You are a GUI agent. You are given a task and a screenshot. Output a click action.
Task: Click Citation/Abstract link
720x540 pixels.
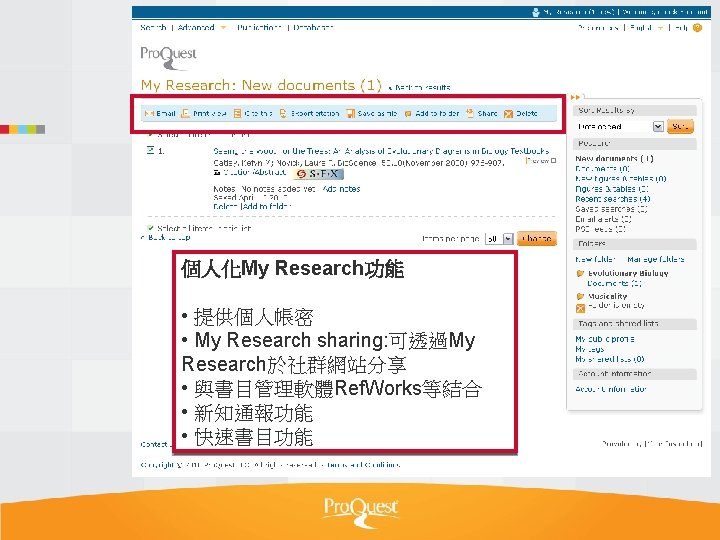pos(254,173)
